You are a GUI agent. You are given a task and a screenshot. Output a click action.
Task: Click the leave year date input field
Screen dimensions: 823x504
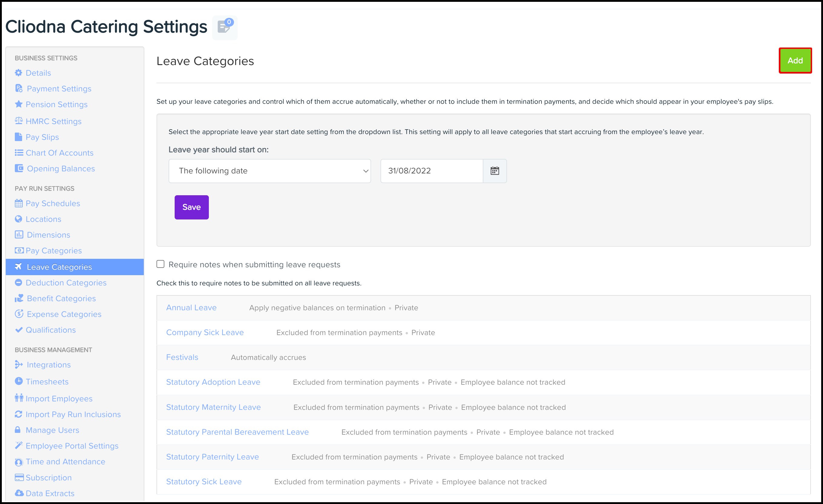(431, 171)
